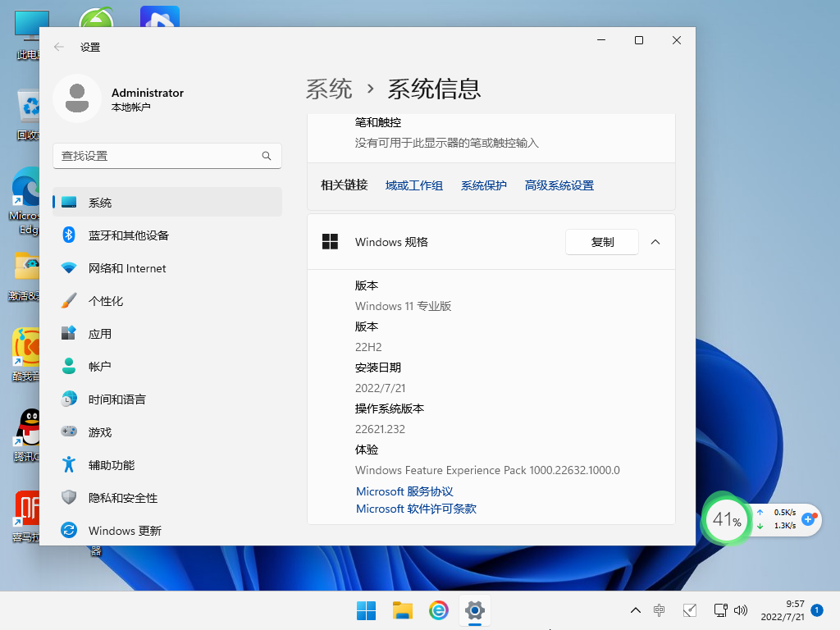The image size is (840, 630).
Task: Collapse the Windows 规格 section
Action: (655, 242)
